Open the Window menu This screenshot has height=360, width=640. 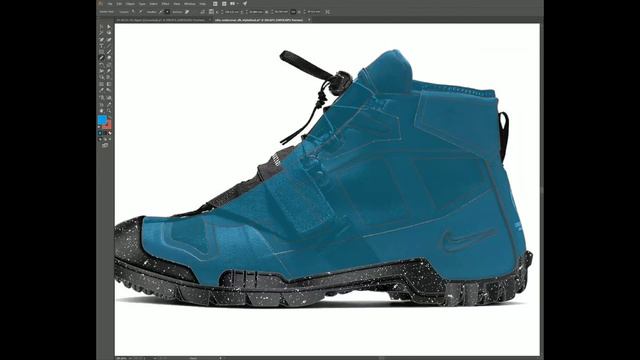click(x=189, y=4)
